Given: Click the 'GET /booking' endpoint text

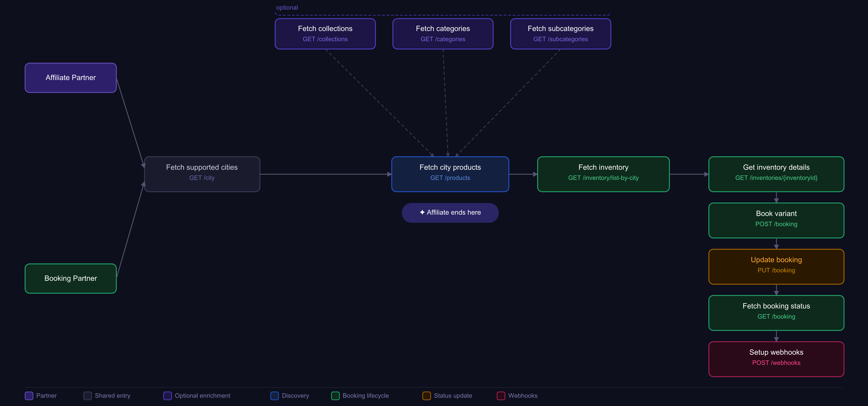Looking at the screenshot, I should click(776, 317).
